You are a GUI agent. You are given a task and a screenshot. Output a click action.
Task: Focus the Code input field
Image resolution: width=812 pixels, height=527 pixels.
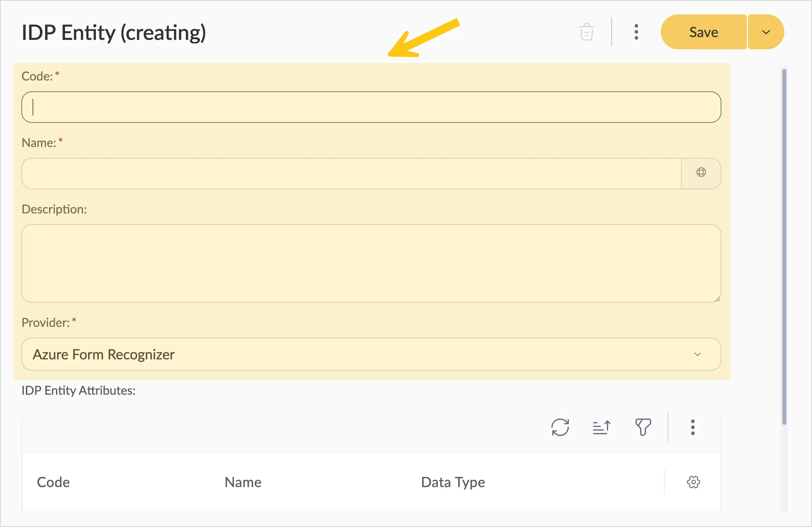(x=371, y=107)
